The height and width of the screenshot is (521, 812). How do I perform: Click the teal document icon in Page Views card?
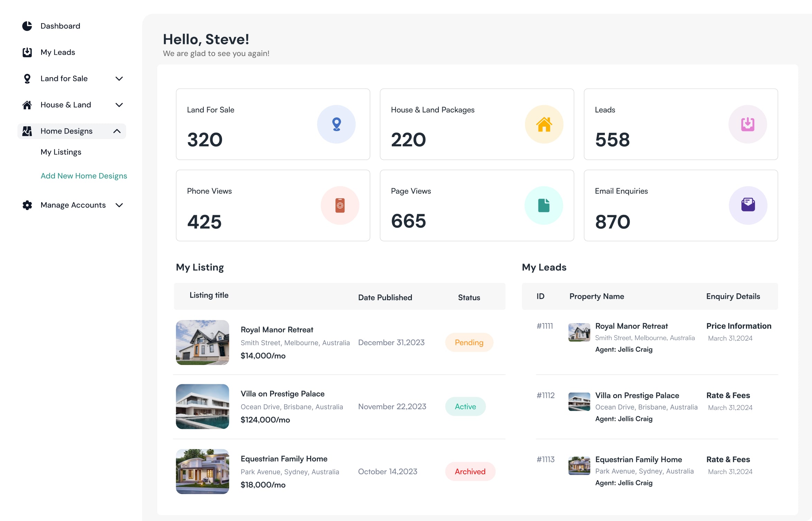point(544,205)
